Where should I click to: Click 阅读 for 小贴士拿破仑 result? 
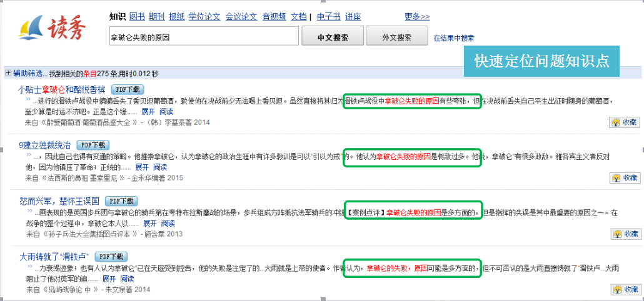166,112
